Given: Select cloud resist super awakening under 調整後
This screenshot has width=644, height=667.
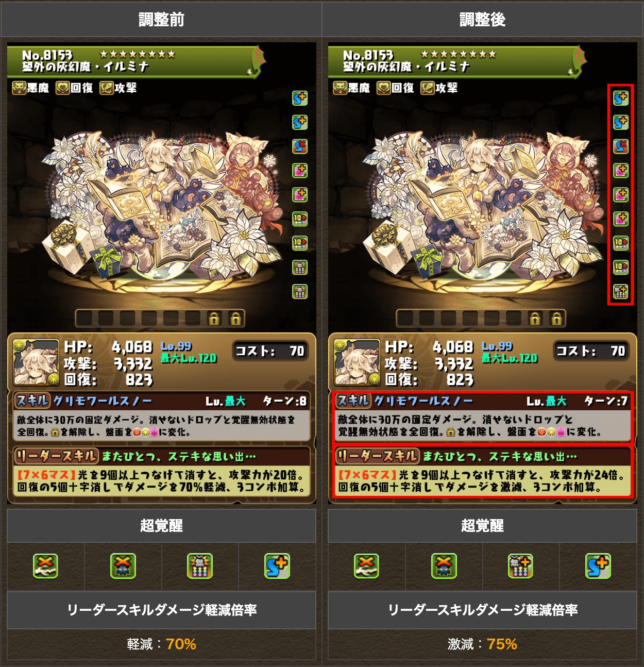Looking at the screenshot, I should click(367, 566).
